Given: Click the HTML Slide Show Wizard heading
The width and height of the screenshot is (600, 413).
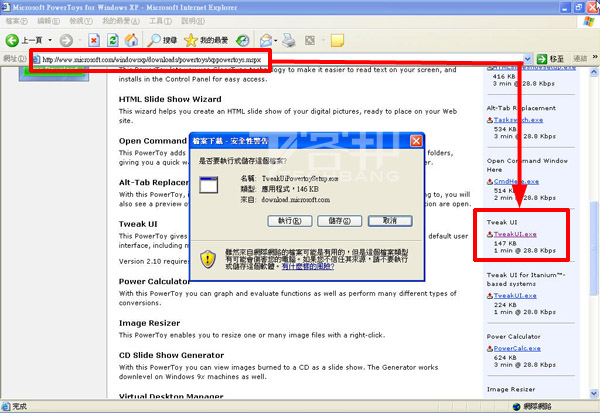Looking at the screenshot, I should (170, 99).
